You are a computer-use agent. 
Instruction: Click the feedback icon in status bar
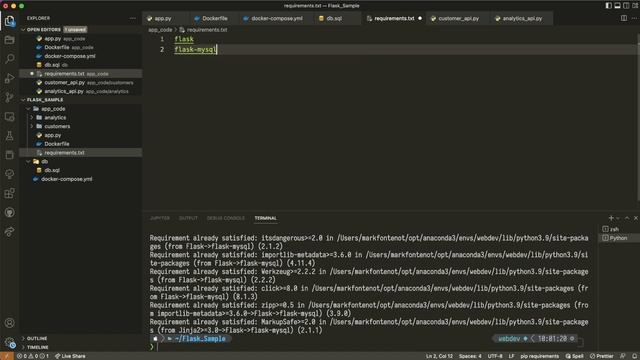[623, 356]
